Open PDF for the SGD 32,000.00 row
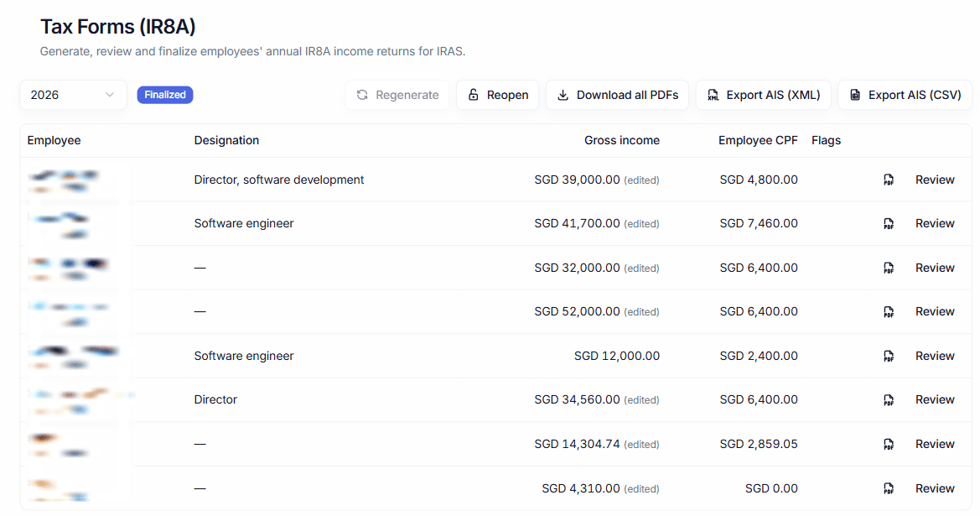 point(888,268)
